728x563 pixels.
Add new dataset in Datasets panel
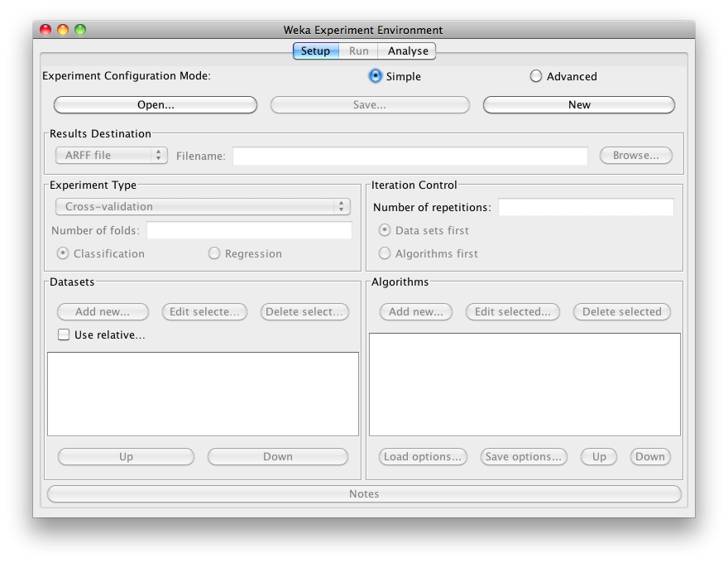click(x=103, y=311)
